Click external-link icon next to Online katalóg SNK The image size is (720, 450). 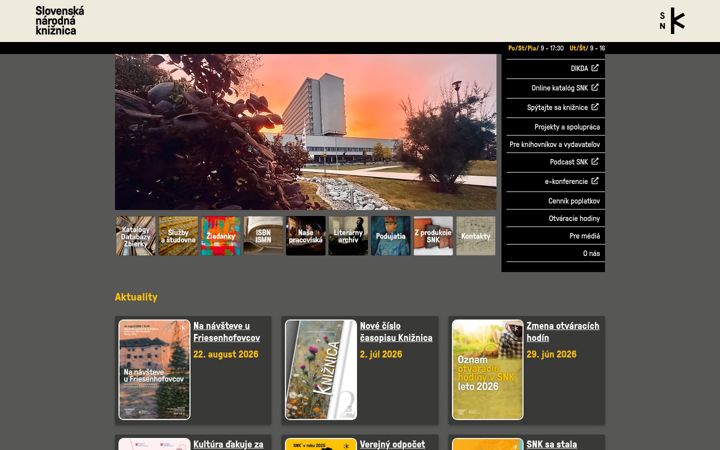(x=595, y=87)
